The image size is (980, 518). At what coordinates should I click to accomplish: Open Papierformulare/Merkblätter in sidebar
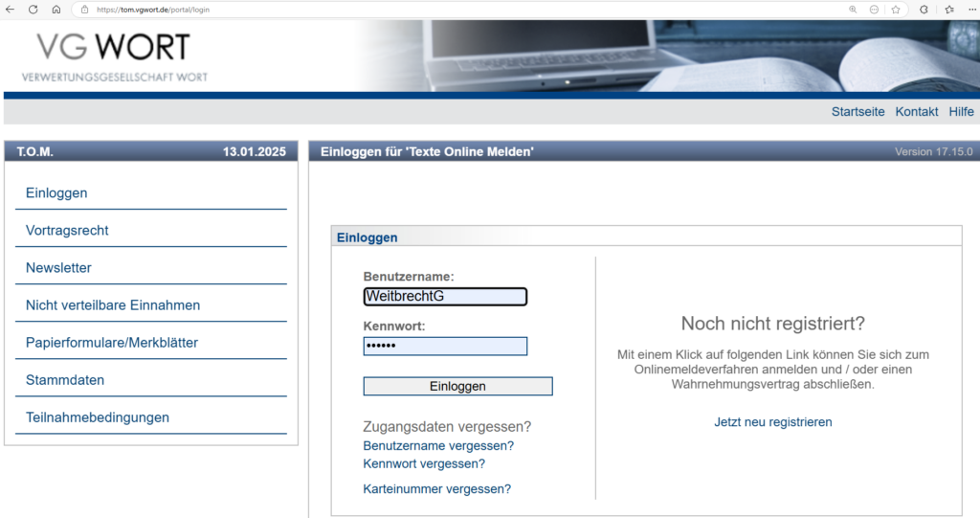click(x=112, y=343)
